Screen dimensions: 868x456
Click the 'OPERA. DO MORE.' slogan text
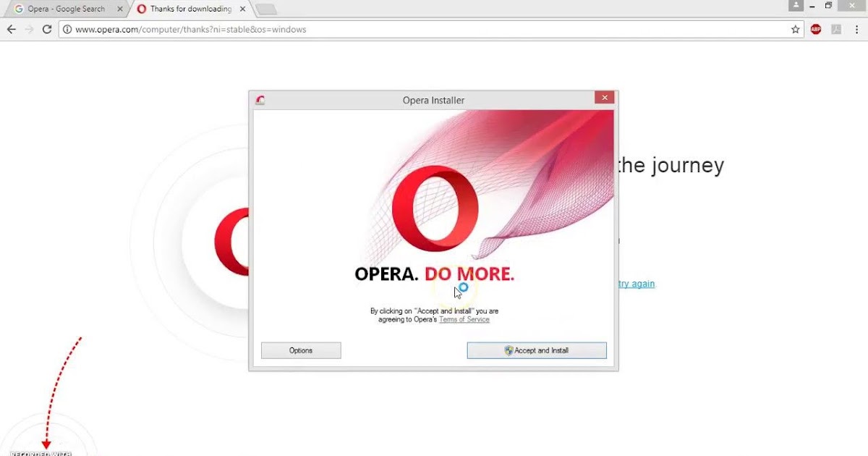pos(434,274)
